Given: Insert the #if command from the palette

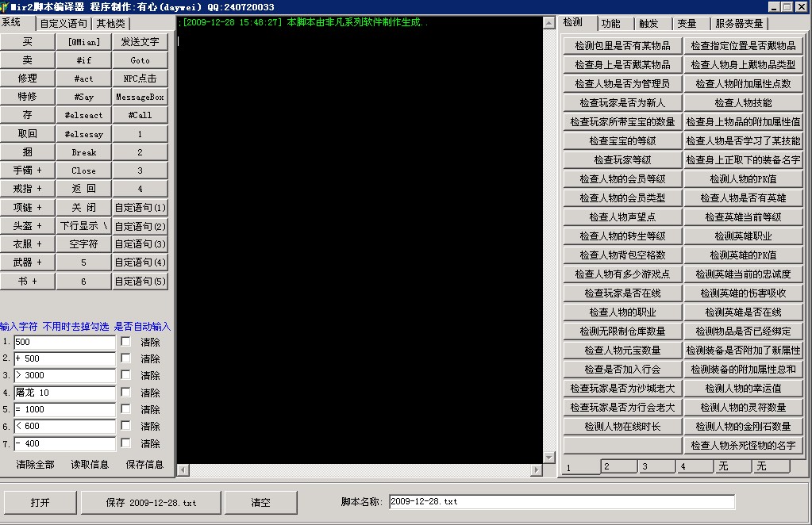Looking at the screenshot, I should (x=83, y=60).
